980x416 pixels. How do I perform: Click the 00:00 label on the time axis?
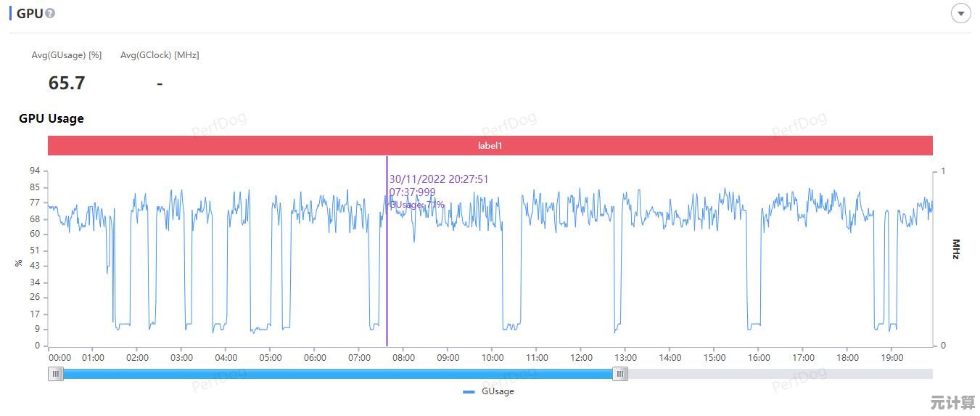pos(59,357)
